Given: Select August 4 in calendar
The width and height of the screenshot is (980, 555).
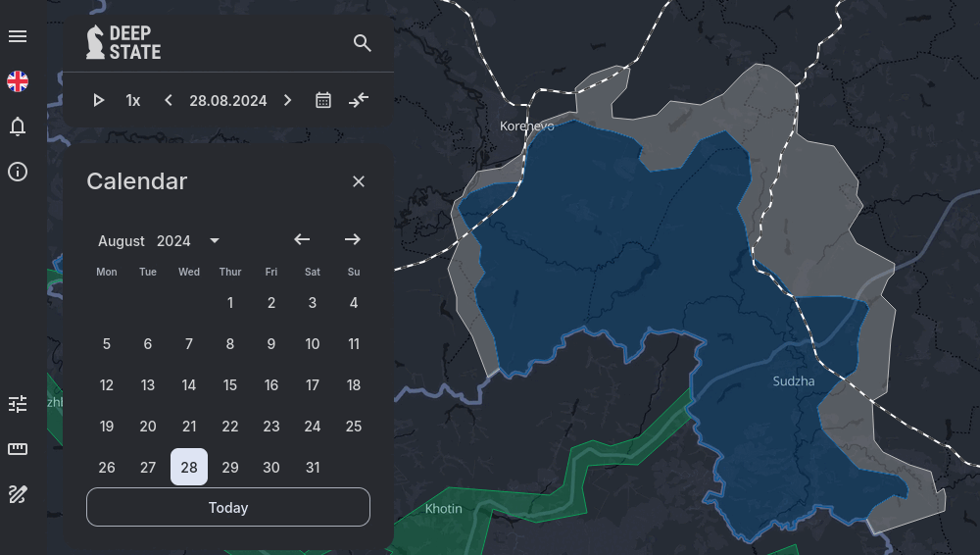Looking at the screenshot, I should pos(354,303).
